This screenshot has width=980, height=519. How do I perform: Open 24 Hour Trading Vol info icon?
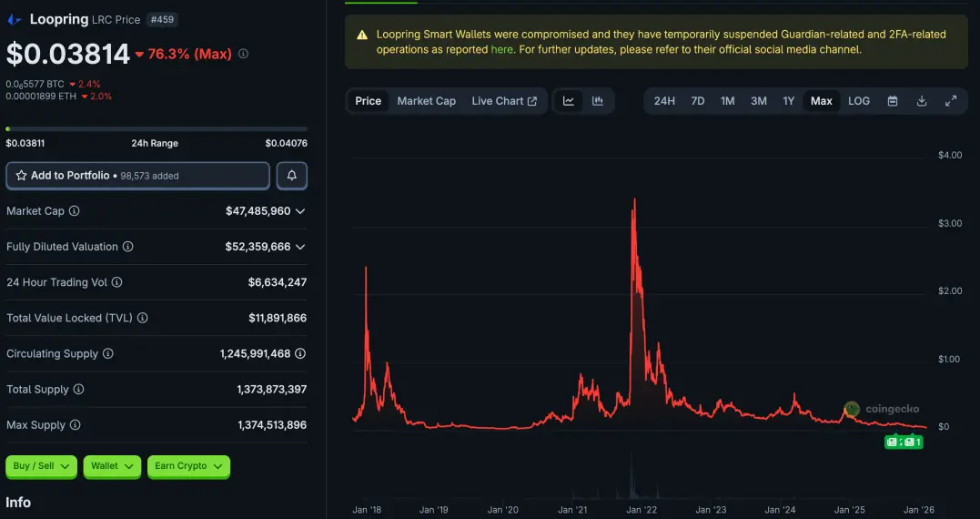click(116, 282)
